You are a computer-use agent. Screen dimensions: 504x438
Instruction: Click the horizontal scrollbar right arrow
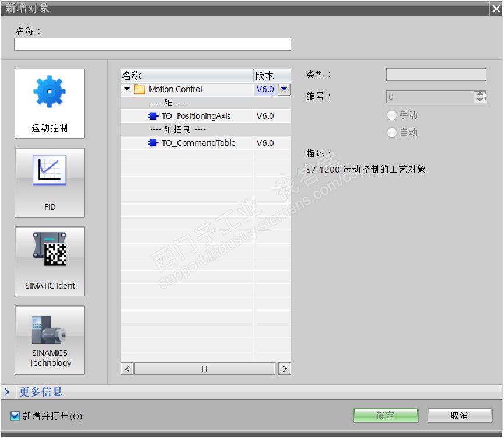point(285,369)
